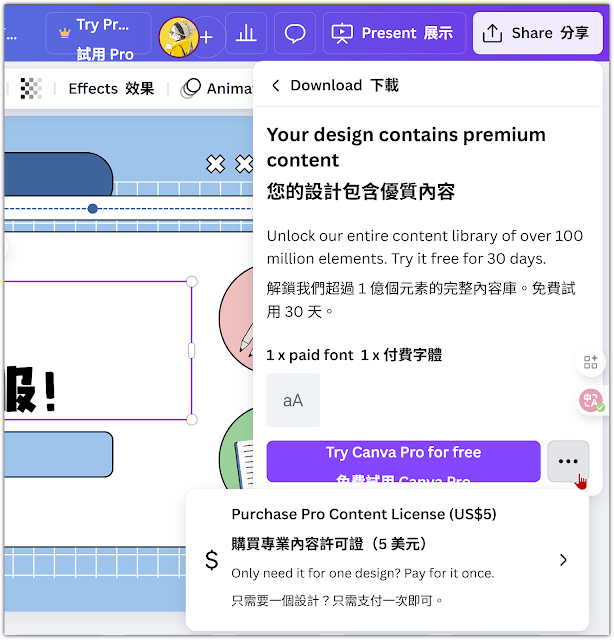
Task: Click the apps grid floating icon
Action: point(590,362)
